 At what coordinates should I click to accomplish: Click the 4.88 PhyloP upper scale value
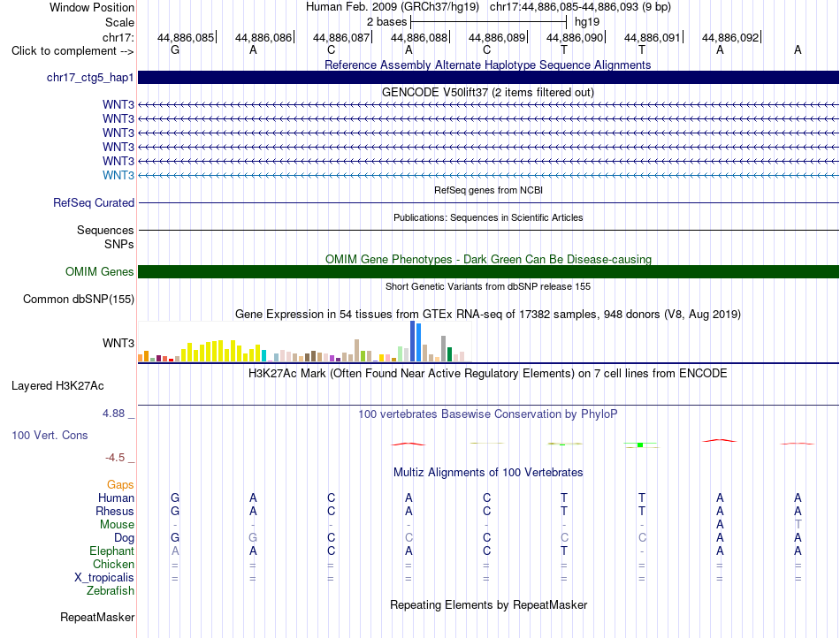pos(113,414)
